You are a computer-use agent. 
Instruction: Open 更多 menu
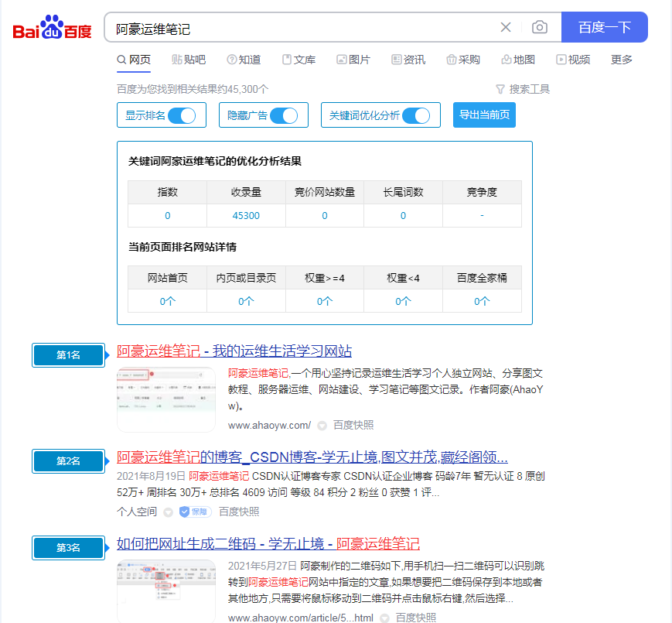[622, 60]
